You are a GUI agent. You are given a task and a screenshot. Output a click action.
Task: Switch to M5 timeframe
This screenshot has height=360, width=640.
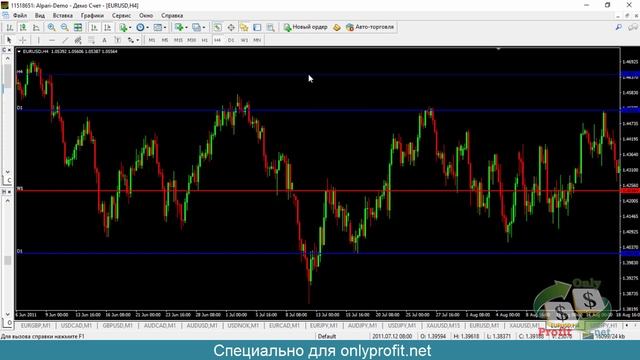point(164,40)
